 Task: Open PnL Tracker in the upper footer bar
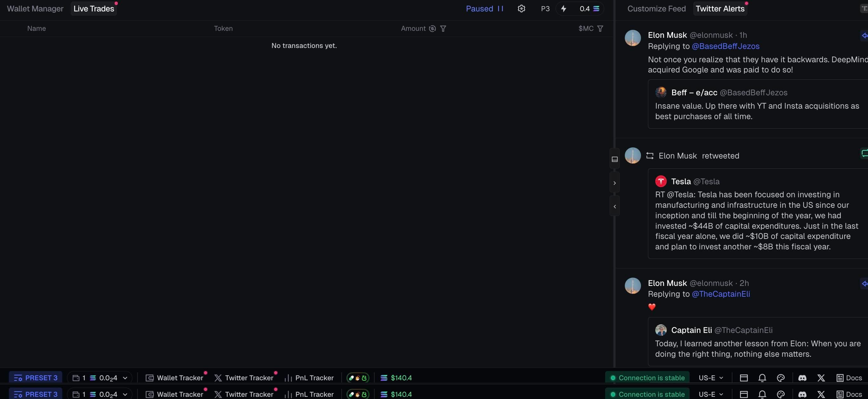coord(309,378)
